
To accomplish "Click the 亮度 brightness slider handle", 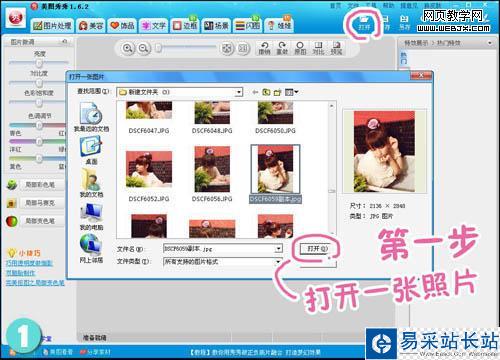I will [x=39, y=62].
